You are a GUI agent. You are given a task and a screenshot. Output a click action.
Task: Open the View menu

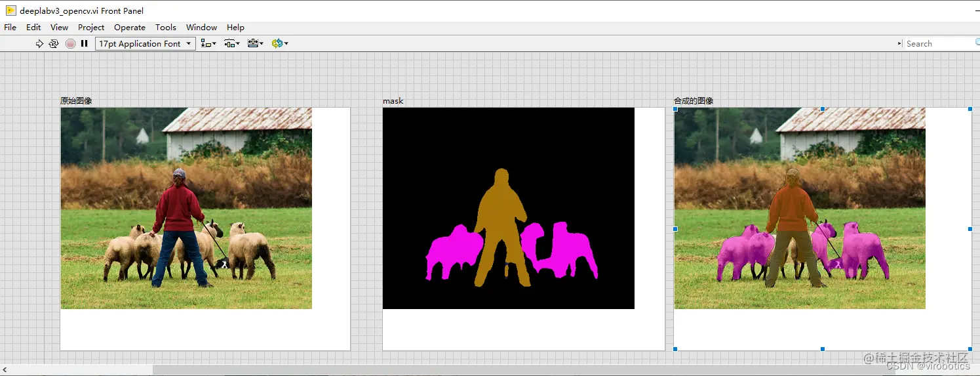pos(59,27)
